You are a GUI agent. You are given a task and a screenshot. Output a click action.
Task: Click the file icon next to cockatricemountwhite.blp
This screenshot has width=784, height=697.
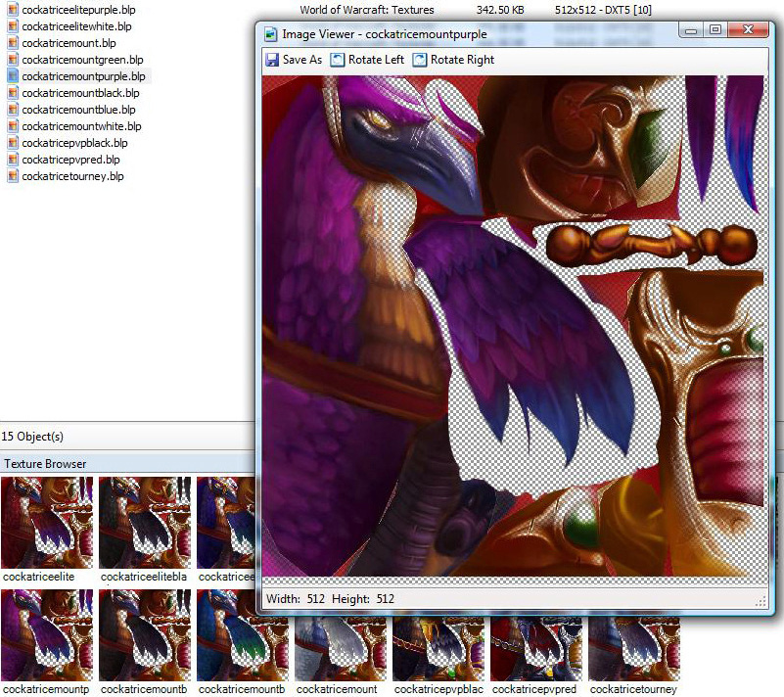[13, 126]
